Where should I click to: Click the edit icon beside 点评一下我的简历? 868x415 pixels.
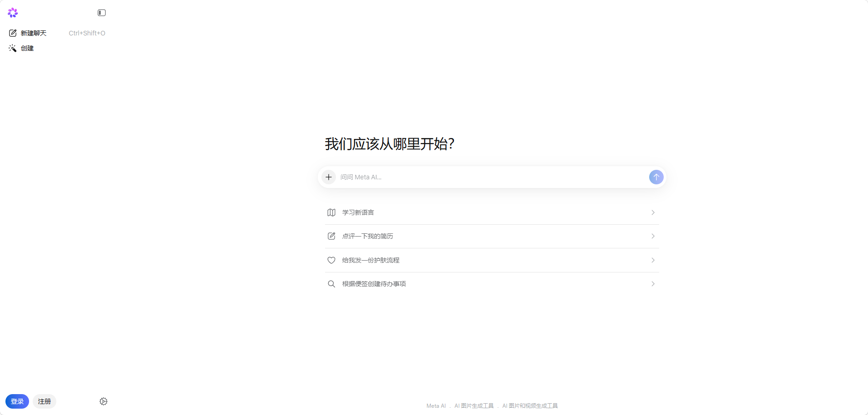click(331, 236)
